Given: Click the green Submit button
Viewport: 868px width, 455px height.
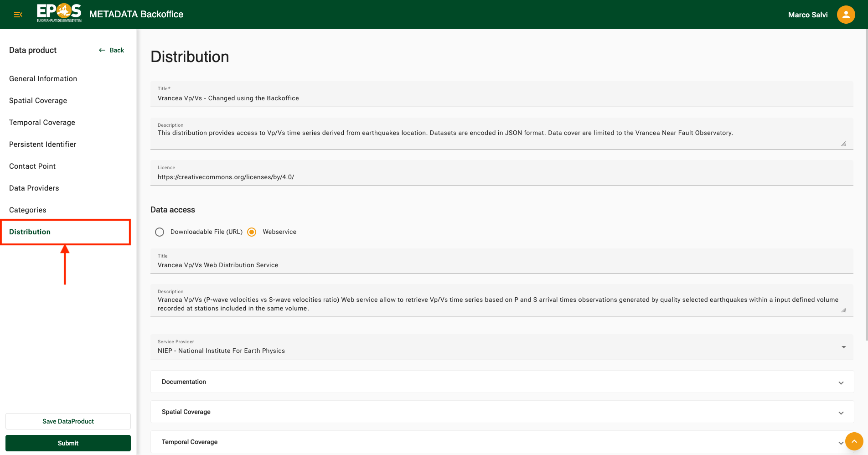Looking at the screenshot, I should click(x=68, y=443).
